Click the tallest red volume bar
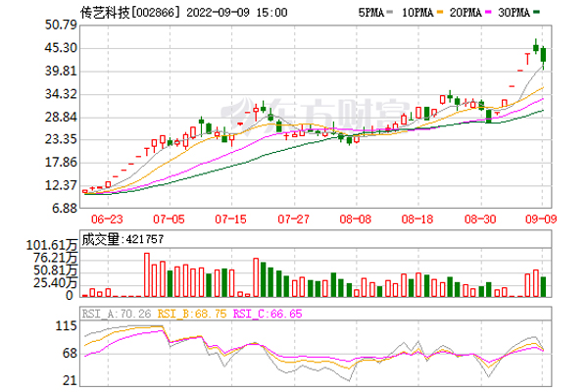Viewport: 588px width, 392px height. click(x=147, y=274)
